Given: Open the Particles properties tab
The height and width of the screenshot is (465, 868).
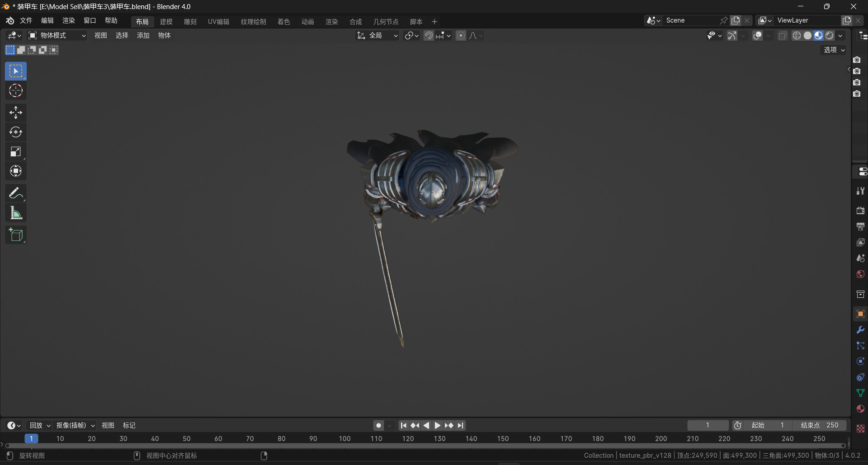Looking at the screenshot, I should tap(860, 346).
